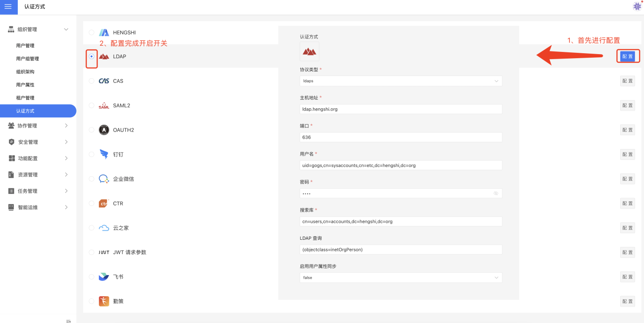
Task: Open the 协议类型 ldaps dropdown
Action: tap(401, 81)
